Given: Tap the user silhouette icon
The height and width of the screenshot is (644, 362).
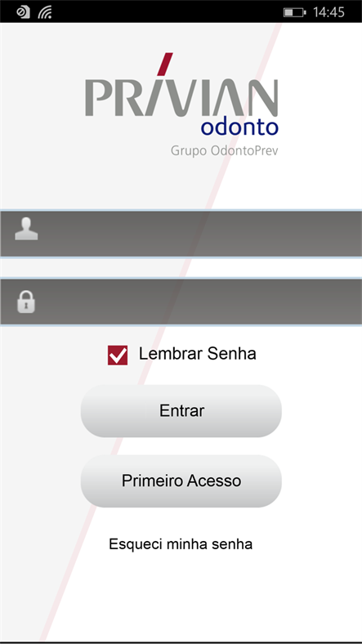Looking at the screenshot, I should point(26,229).
